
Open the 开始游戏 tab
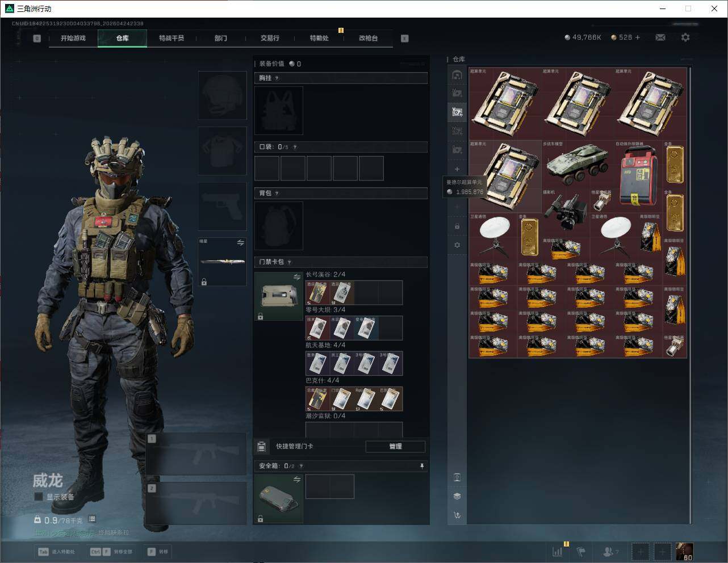tap(73, 38)
